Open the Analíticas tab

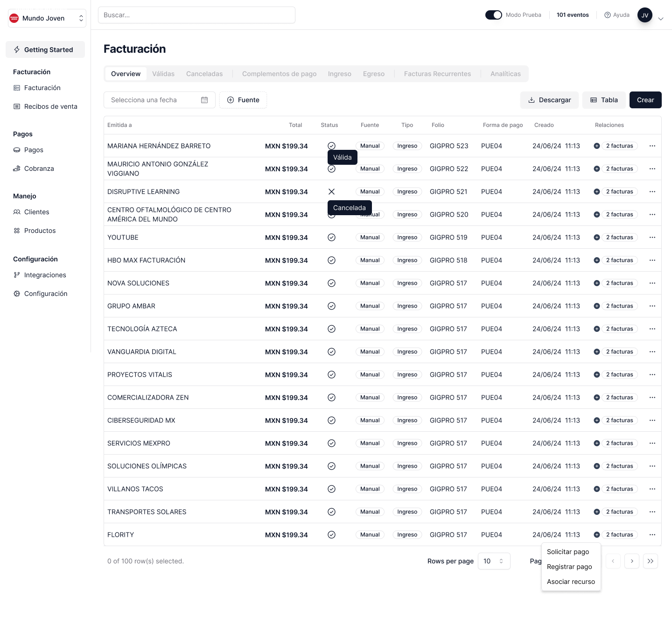(505, 74)
